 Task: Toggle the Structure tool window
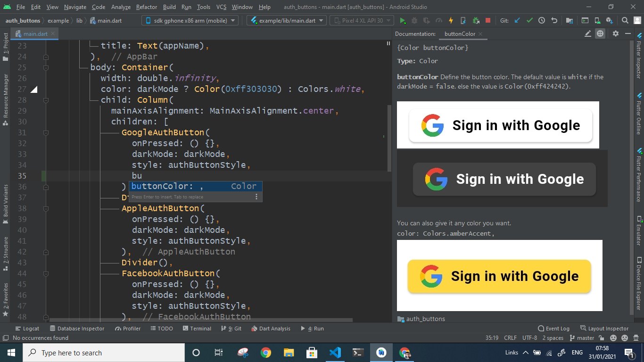pyautogui.click(x=5, y=254)
